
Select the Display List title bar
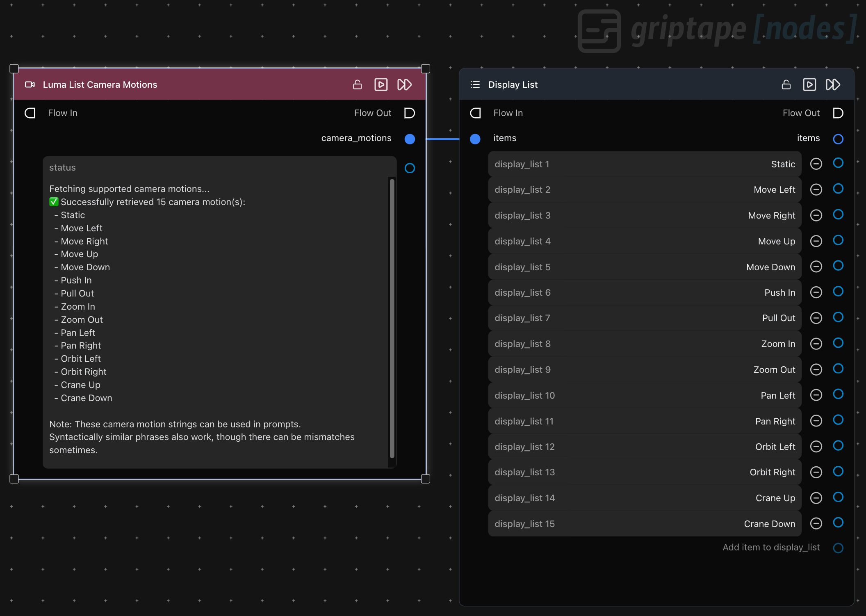513,84
